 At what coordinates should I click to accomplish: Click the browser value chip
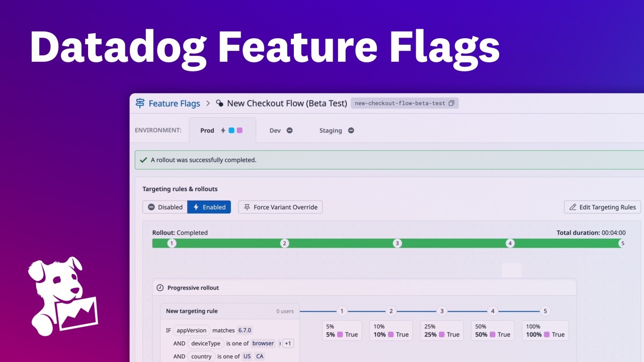coord(263,343)
